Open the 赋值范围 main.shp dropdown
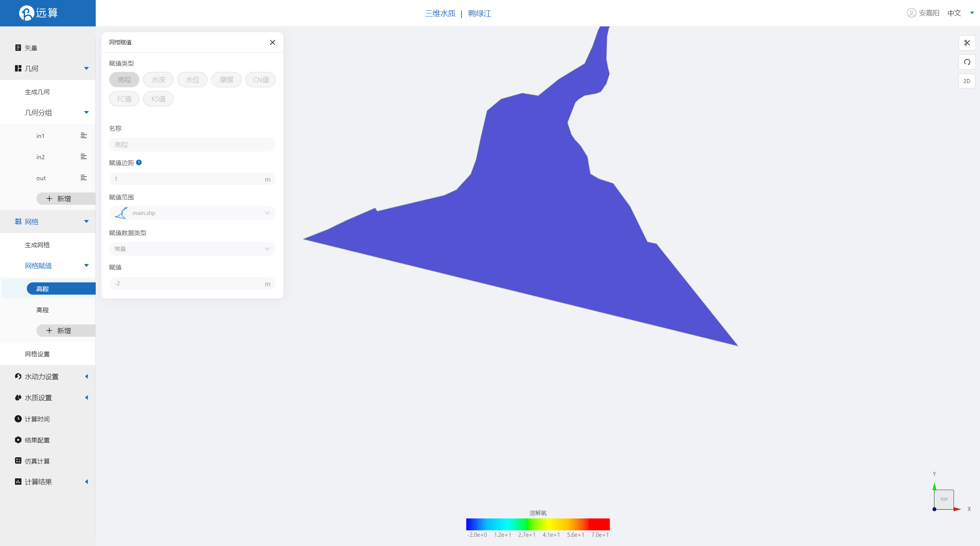Image resolution: width=980 pixels, height=546 pixels. coord(192,213)
